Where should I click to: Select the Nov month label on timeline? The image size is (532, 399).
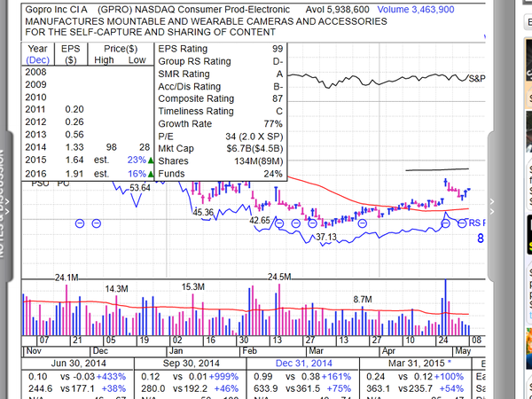coord(34,351)
